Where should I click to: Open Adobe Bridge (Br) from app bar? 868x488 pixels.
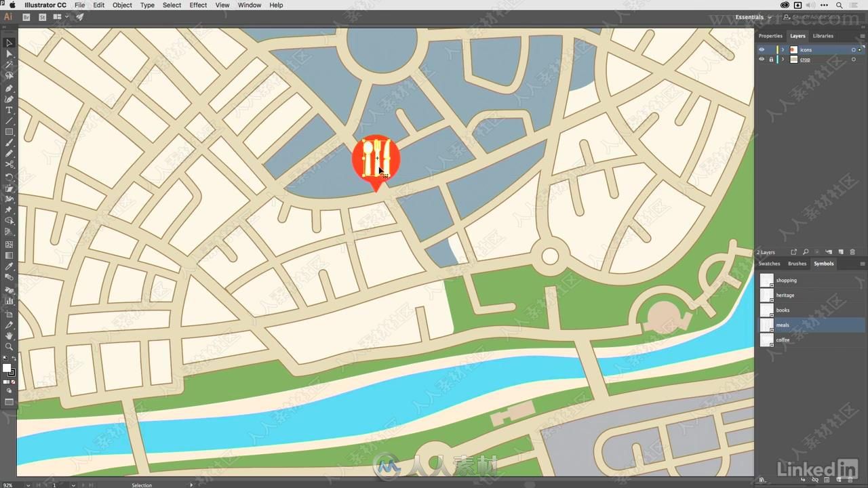[26, 17]
